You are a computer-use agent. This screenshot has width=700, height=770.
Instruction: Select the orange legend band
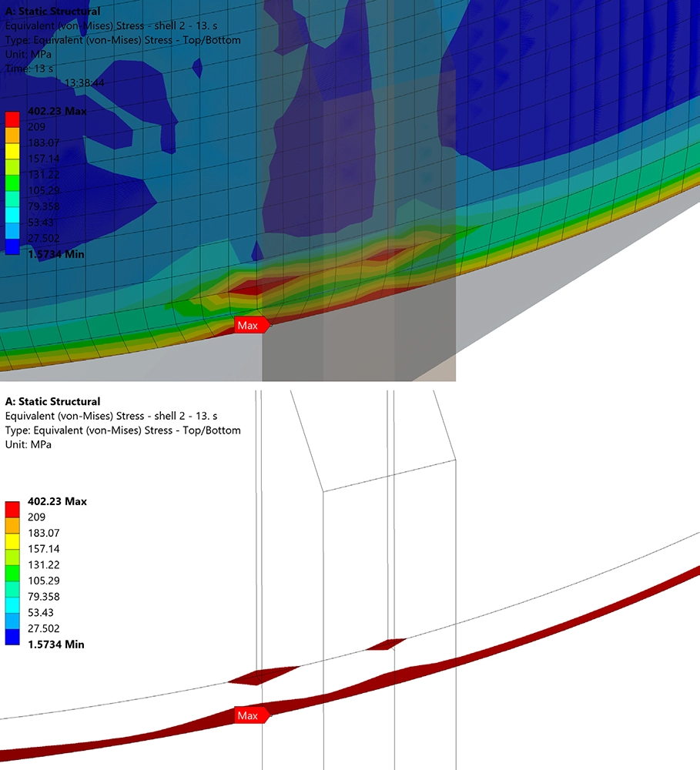point(13,135)
